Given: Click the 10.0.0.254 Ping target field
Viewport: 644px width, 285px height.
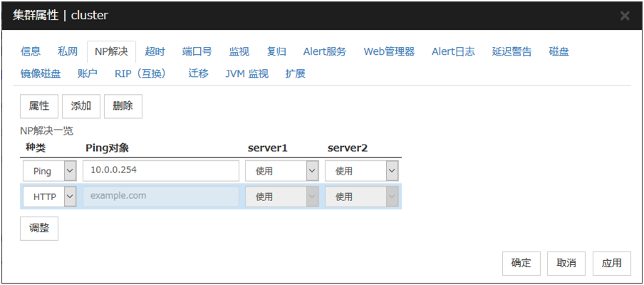Looking at the screenshot, I should point(160,171).
